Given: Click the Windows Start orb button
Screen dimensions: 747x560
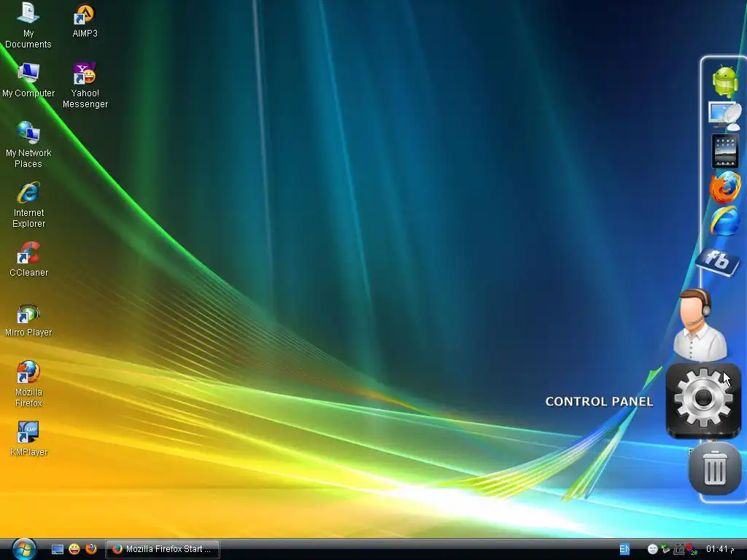Looking at the screenshot, I should pyautogui.click(x=24, y=548).
